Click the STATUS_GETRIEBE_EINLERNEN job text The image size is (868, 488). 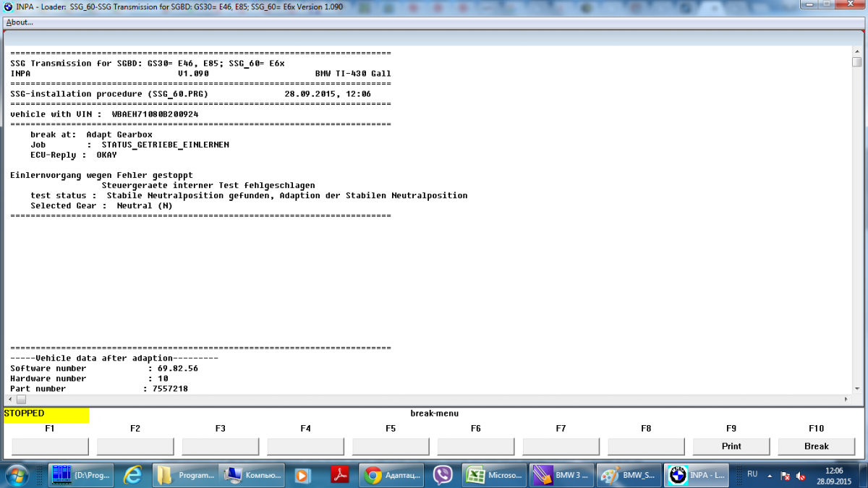[166, 145]
